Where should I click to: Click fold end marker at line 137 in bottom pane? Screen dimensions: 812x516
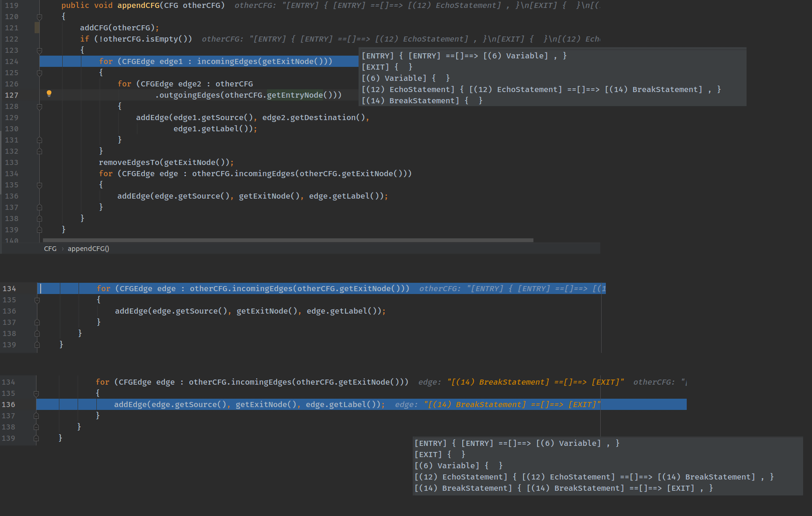point(36,416)
